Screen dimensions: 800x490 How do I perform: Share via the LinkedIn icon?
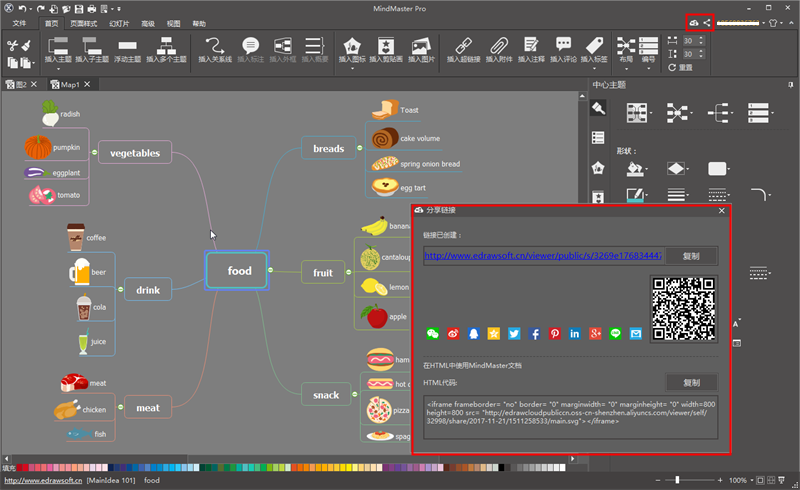[574, 334]
